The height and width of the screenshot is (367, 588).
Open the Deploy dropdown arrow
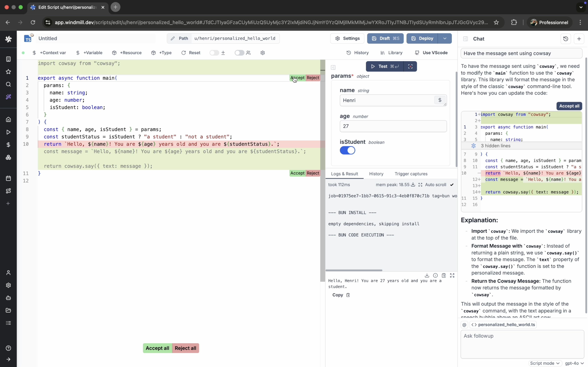445,38
